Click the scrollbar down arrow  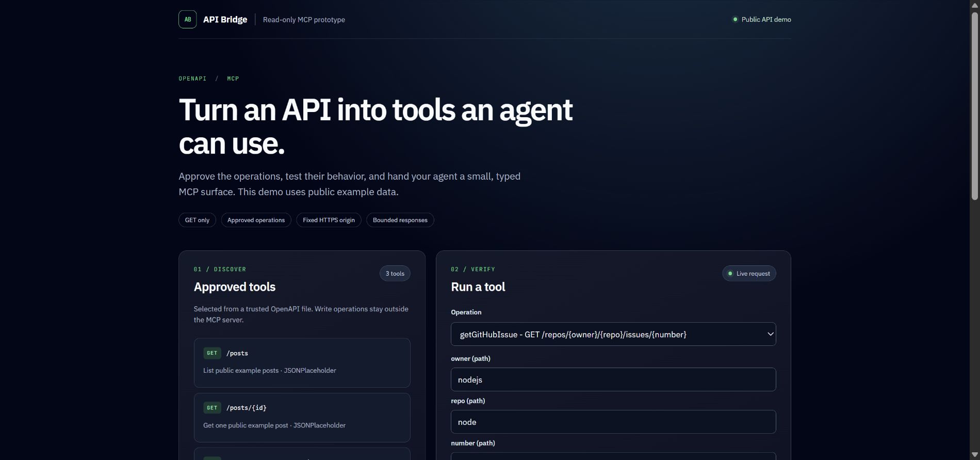tap(974, 455)
